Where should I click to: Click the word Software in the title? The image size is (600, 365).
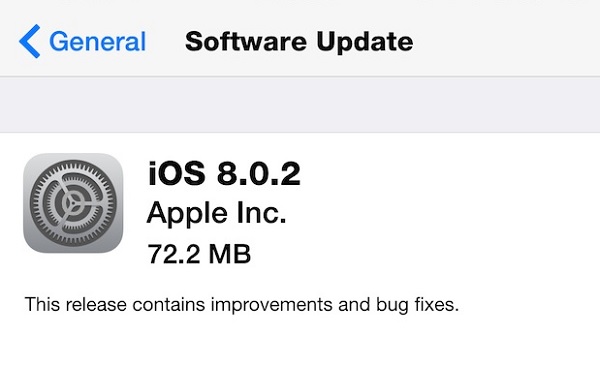[246, 41]
